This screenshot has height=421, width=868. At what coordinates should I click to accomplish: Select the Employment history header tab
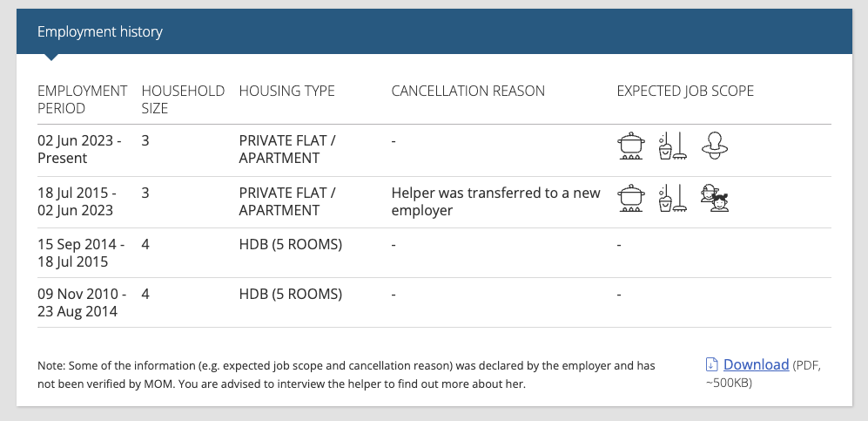[x=99, y=31]
